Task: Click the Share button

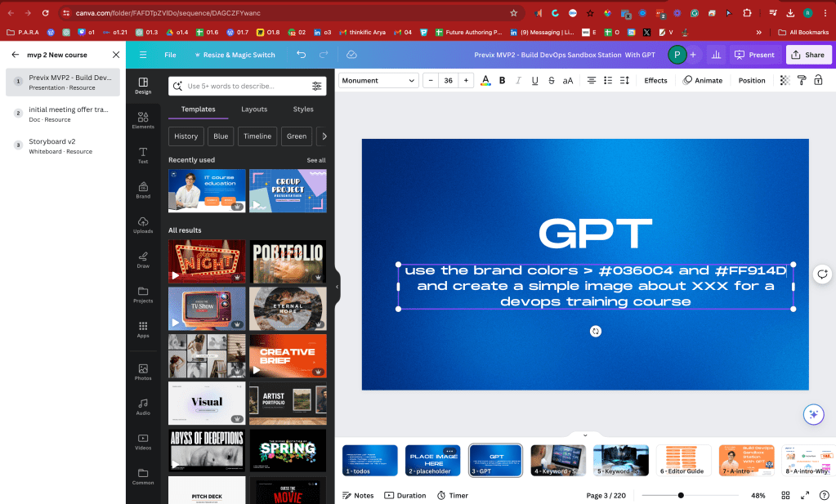Action: pos(808,55)
